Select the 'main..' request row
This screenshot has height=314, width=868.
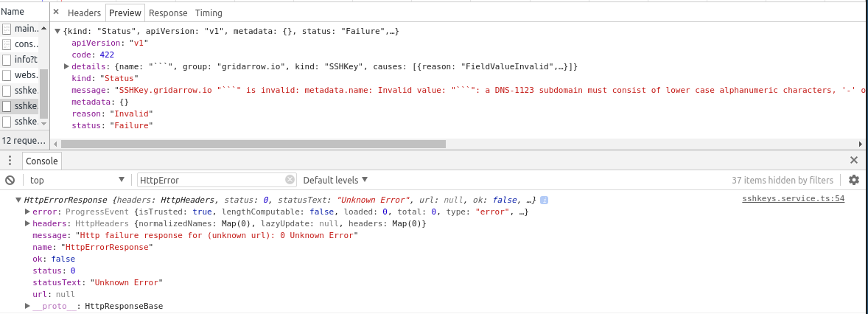21,29
